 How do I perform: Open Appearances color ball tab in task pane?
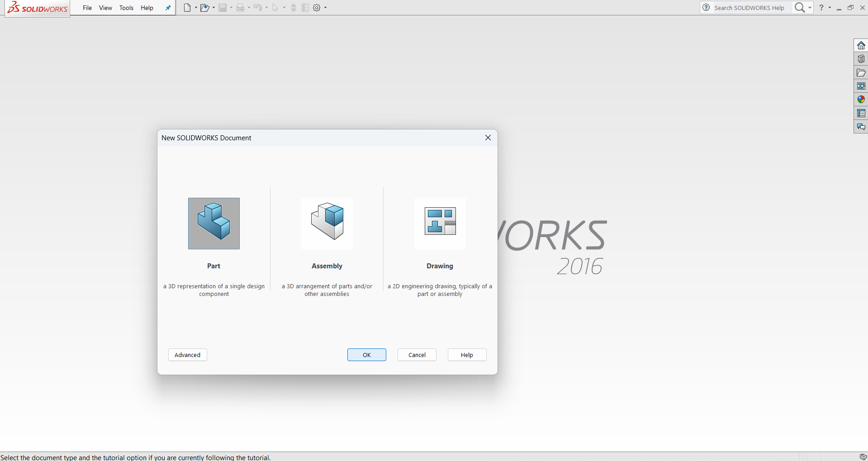click(861, 100)
